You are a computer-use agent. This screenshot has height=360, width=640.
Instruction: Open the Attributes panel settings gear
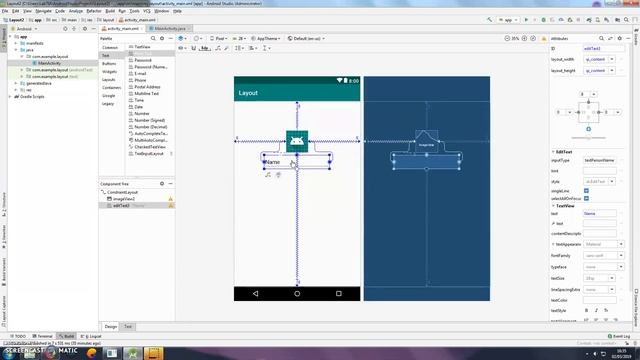tap(620, 38)
